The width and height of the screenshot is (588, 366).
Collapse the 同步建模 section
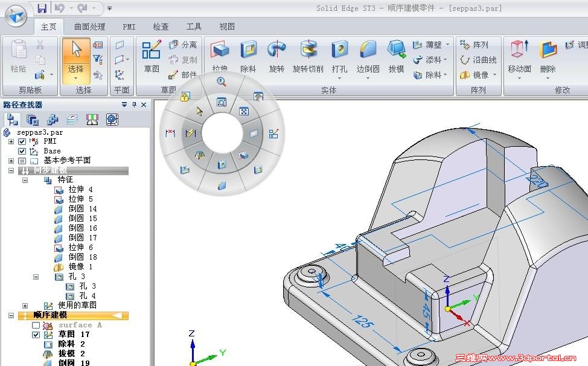pos(11,171)
